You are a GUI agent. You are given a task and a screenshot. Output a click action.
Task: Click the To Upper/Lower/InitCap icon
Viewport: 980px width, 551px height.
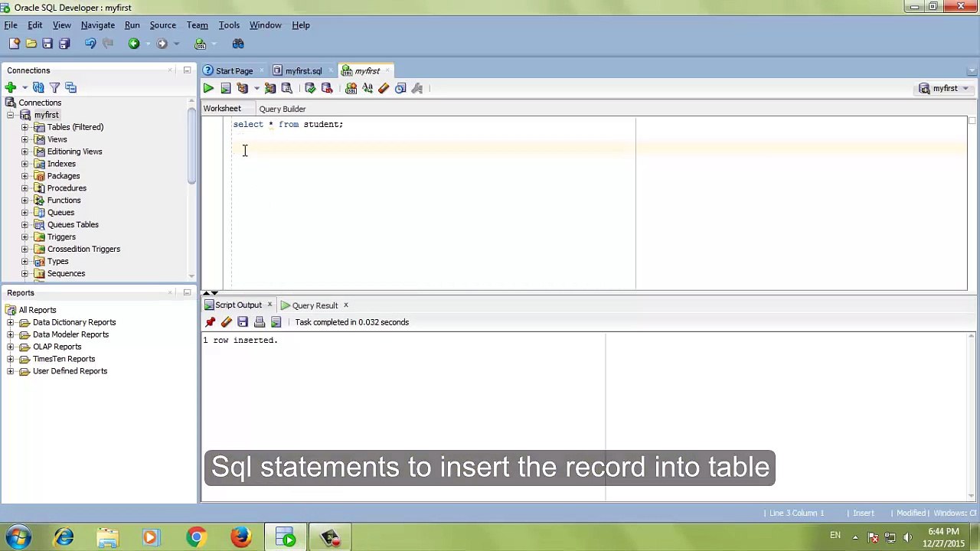(x=367, y=89)
